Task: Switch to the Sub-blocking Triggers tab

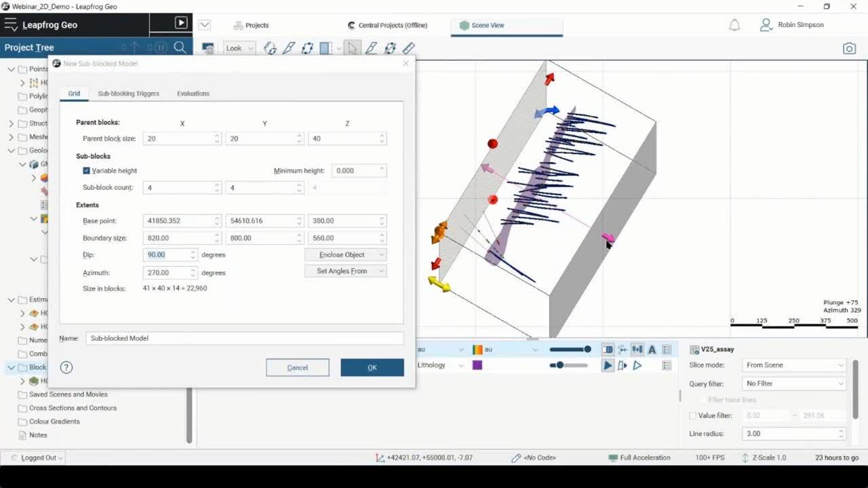Action: (128, 94)
